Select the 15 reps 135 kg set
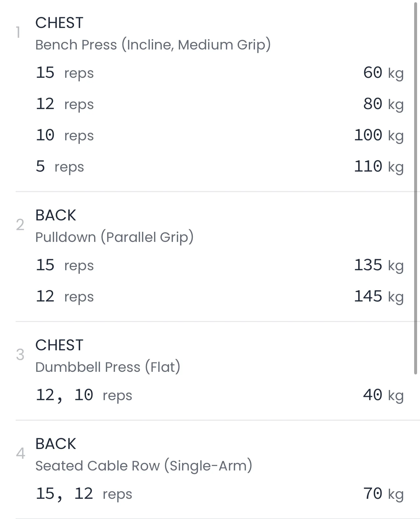420x519 pixels. 219,265
